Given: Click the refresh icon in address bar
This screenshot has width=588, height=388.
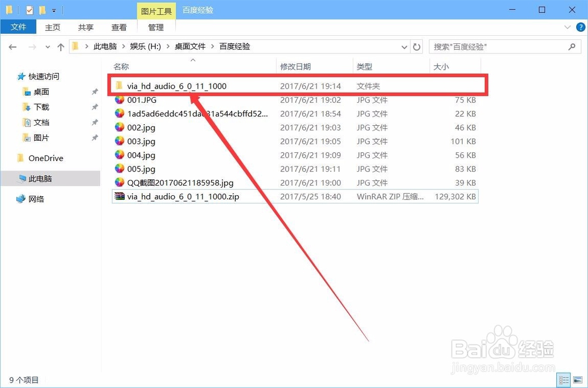Looking at the screenshot, I should [x=417, y=46].
